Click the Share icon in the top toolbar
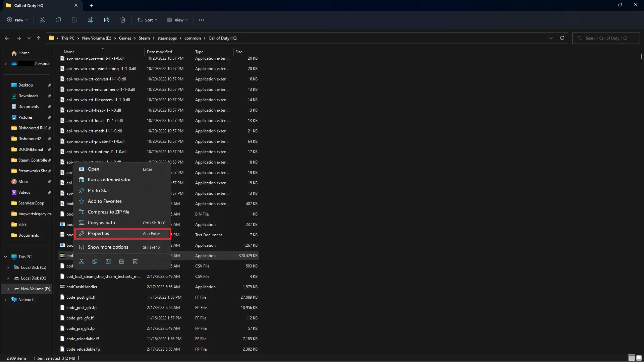The width and height of the screenshot is (644, 362). click(x=107, y=20)
